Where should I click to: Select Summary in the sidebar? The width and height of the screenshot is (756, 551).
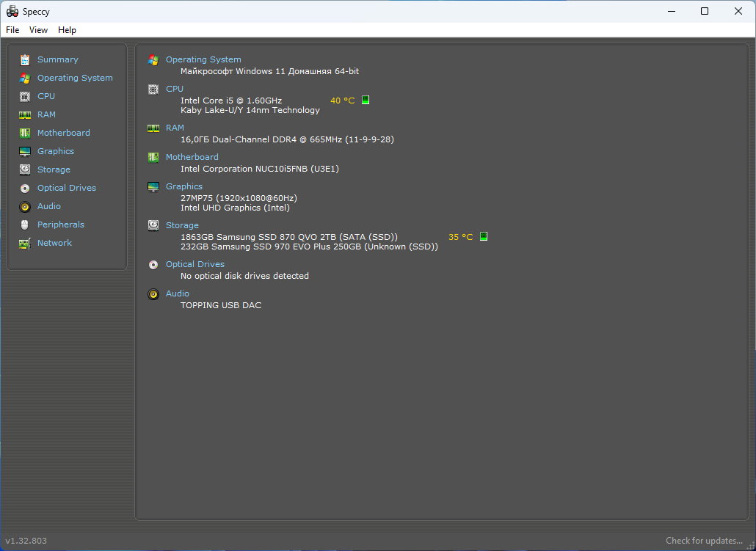click(x=57, y=59)
